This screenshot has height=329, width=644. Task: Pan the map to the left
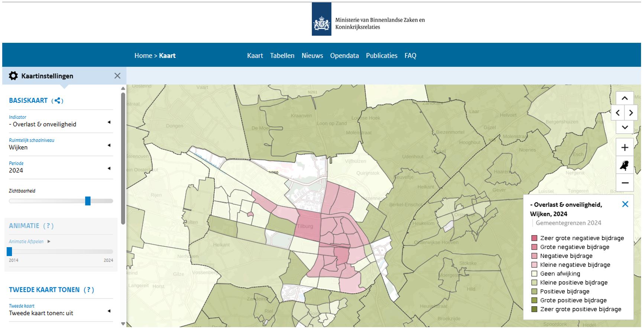click(618, 113)
